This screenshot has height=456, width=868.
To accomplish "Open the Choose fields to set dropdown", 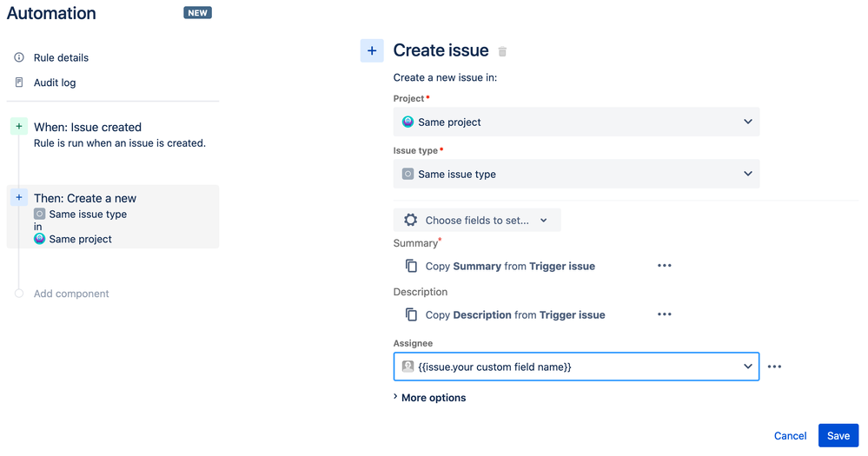I will 477,221.
